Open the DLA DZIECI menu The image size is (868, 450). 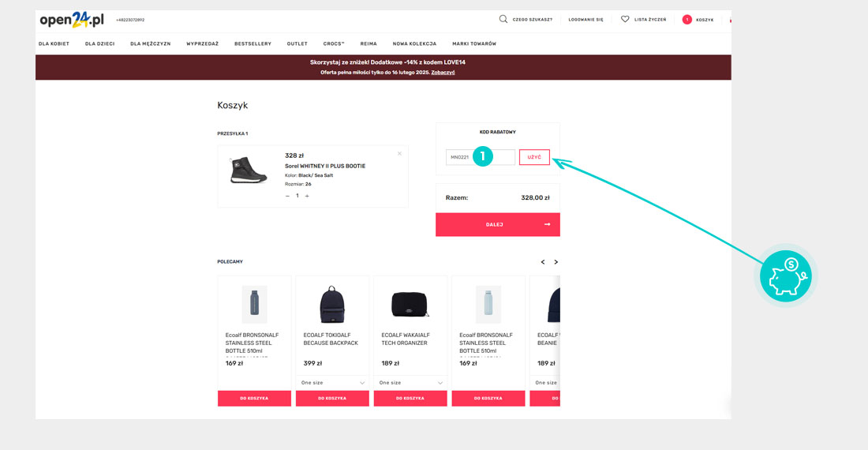(x=99, y=43)
